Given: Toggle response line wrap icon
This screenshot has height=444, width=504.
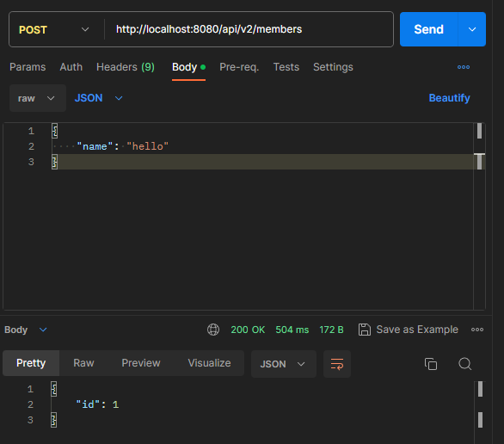Looking at the screenshot, I should (337, 364).
